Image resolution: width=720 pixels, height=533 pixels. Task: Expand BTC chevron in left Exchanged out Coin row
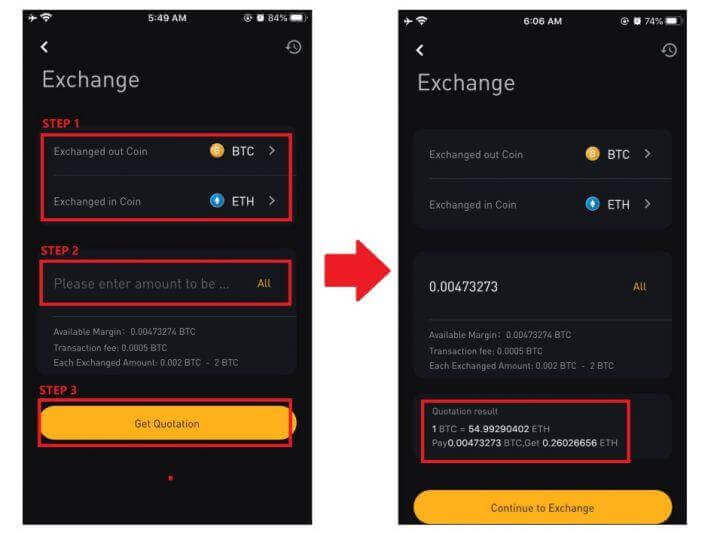[x=272, y=151]
